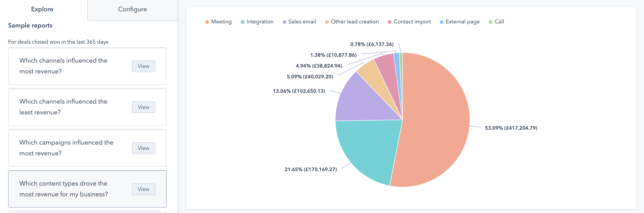Click the Call legend color dot

point(491,22)
